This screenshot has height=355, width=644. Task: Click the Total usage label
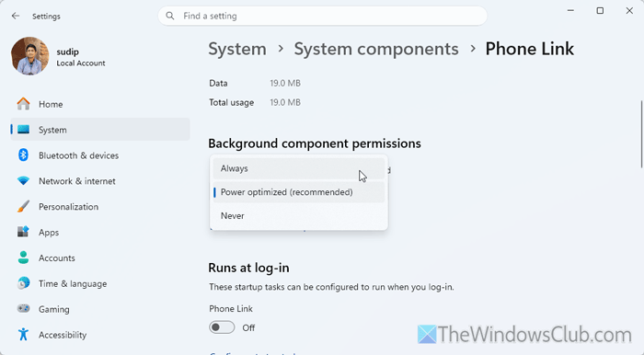pos(231,103)
